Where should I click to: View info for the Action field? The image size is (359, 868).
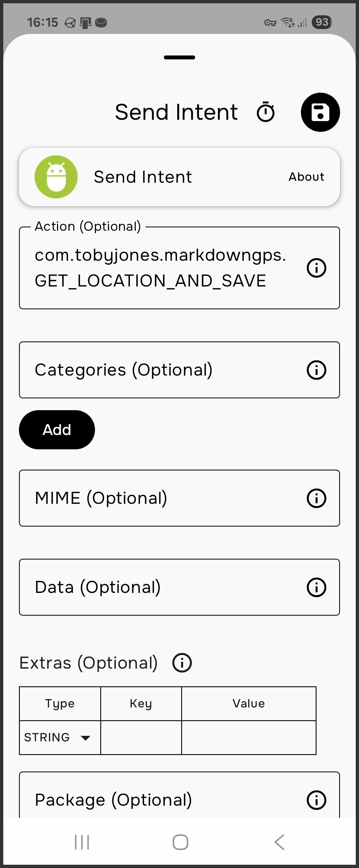click(x=316, y=268)
